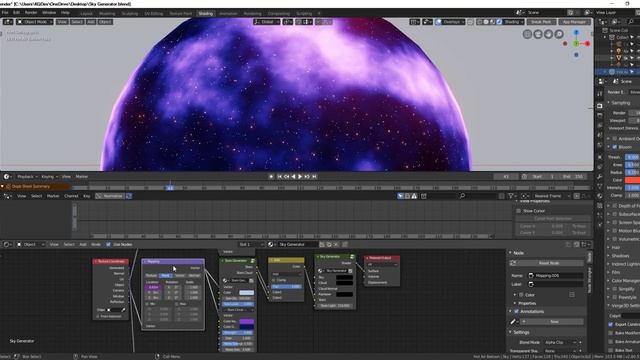Screen dimensions: 640x360
Task: Open the Render menu
Action: 31,13
